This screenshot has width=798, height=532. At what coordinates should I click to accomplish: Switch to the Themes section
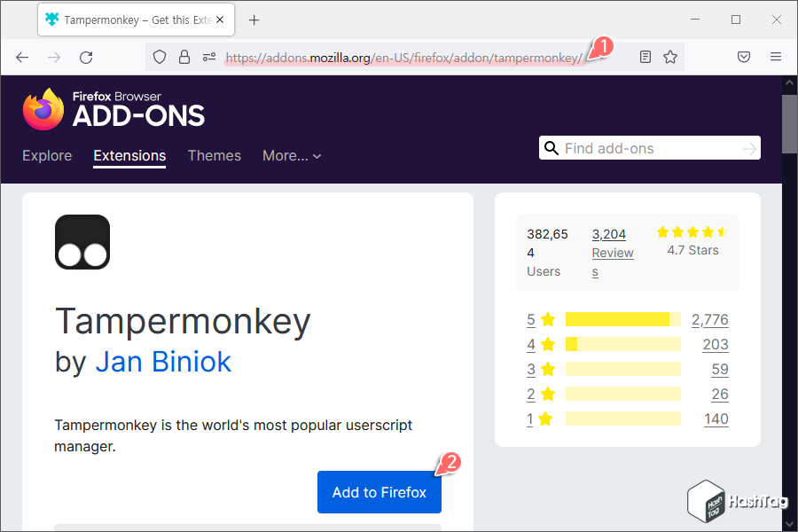pos(214,155)
